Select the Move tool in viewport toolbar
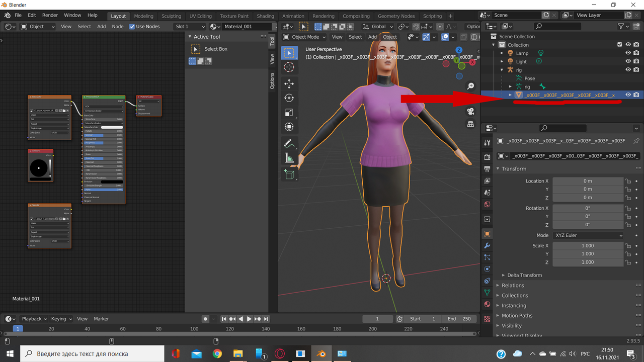The width and height of the screenshot is (644, 362). point(289,83)
